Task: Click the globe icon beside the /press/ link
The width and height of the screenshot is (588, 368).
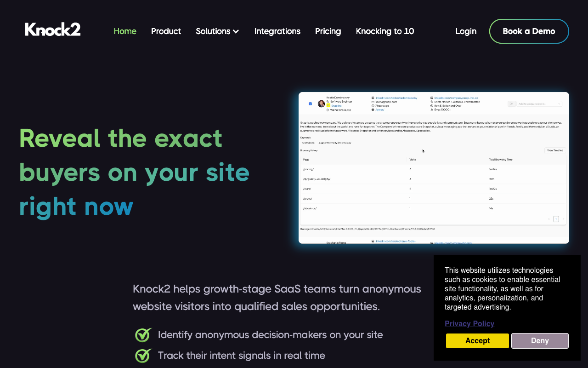Action: point(373,110)
